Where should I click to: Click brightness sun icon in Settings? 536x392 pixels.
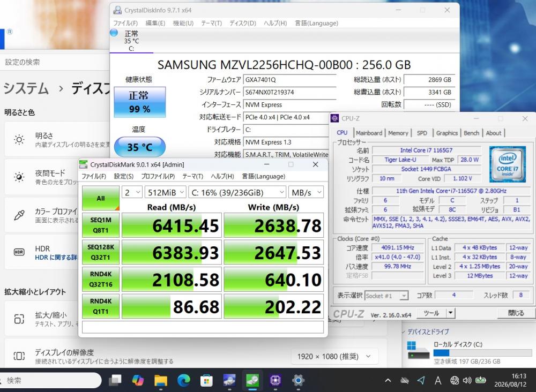click(x=19, y=140)
